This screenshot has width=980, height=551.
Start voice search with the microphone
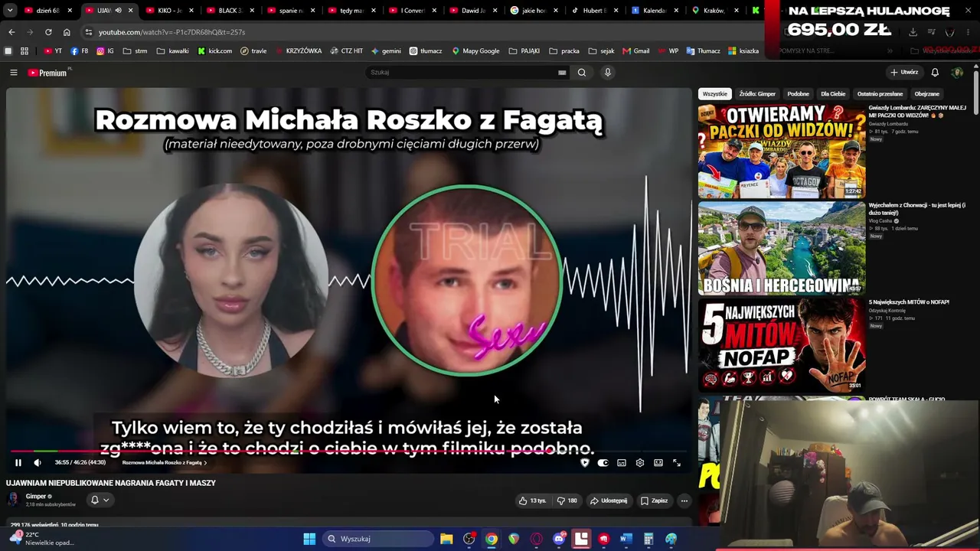(608, 73)
